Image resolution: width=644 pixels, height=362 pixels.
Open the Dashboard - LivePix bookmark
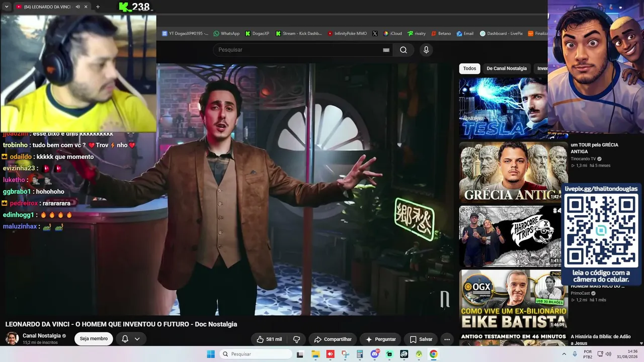pyautogui.click(x=501, y=34)
